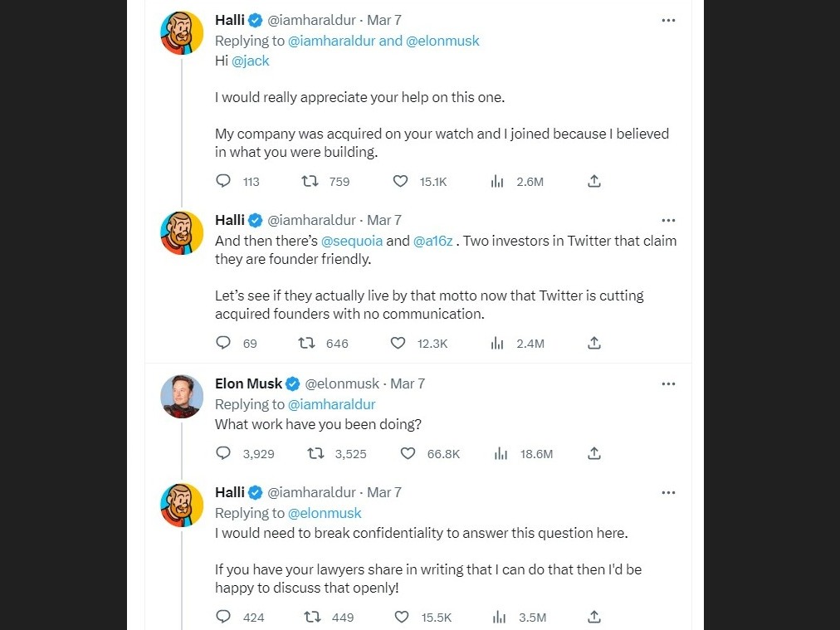Retweet Elon Musk's tweet with 3,525 retweets
The width and height of the screenshot is (840, 630).
(315, 453)
